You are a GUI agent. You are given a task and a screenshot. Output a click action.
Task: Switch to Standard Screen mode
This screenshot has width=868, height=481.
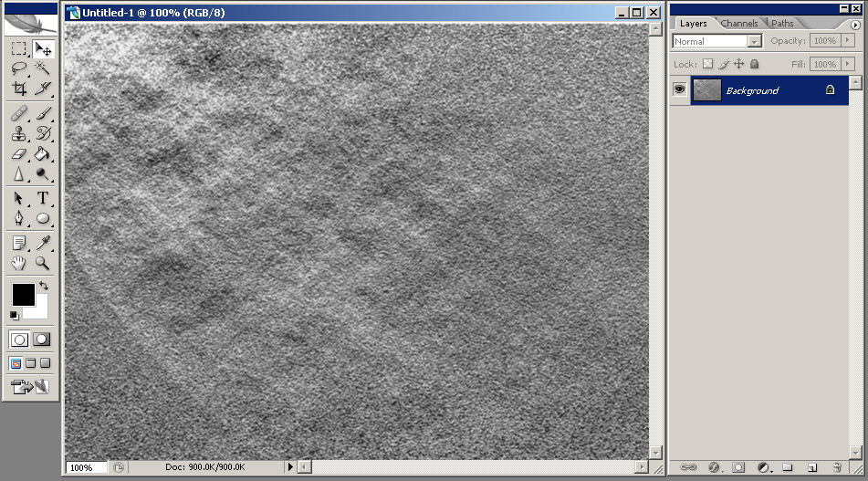coord(16,363)
